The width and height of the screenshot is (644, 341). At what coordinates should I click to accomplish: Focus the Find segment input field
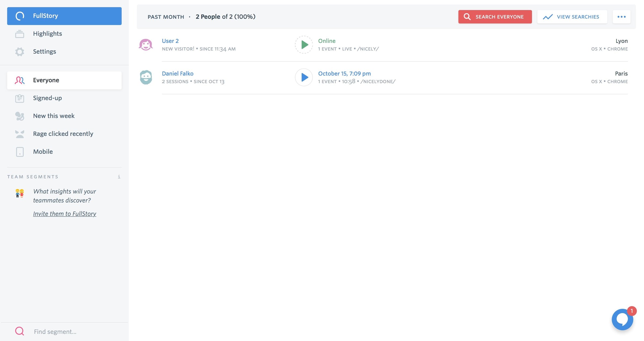76,332
